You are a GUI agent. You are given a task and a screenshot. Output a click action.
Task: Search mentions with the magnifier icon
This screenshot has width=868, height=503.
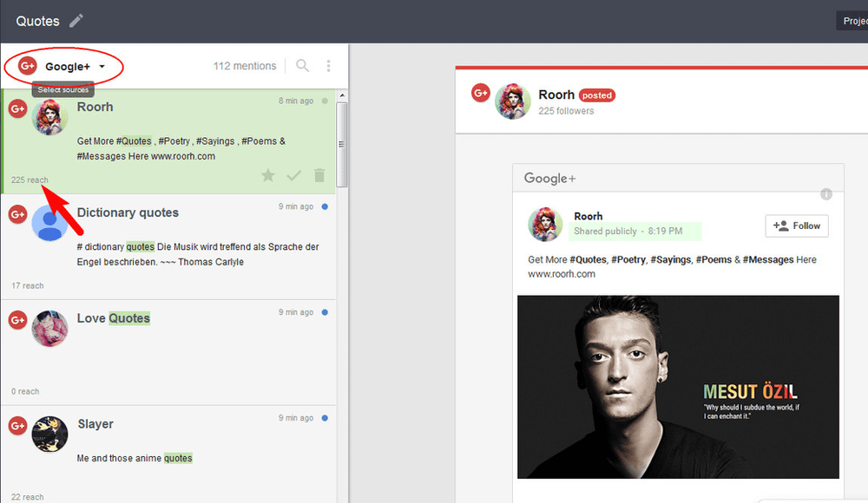[x=302, y=66]
